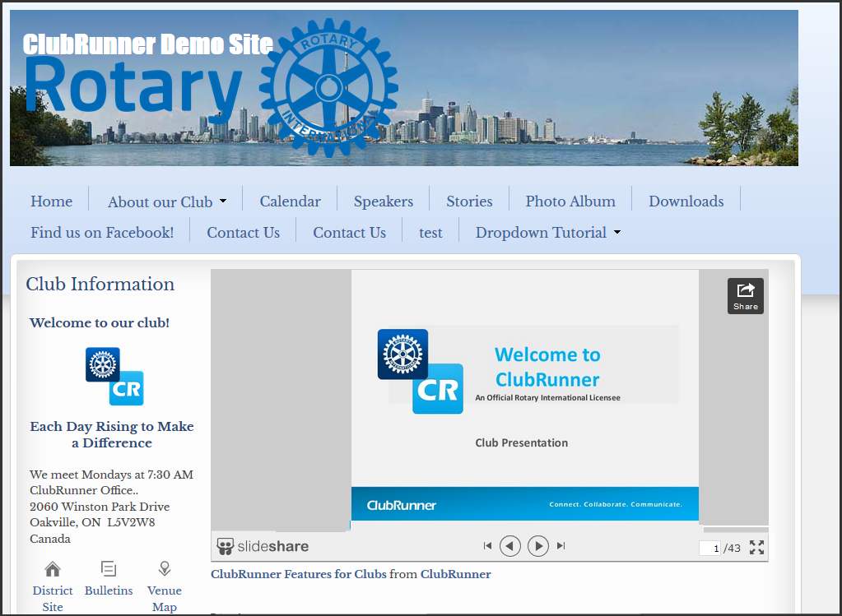
Task: Expand the Dropdown Tutorial menu arrow
Action: (x=617, y=232)
